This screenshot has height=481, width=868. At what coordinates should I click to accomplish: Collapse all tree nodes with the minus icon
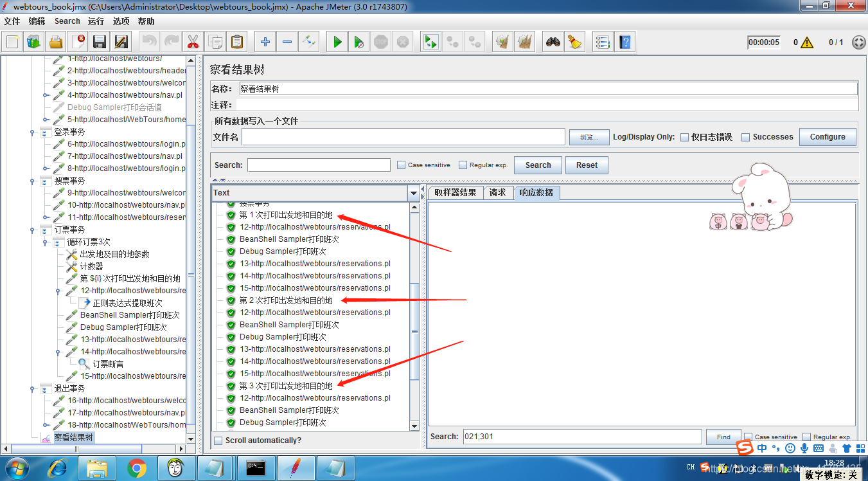[x=287, y=42]
